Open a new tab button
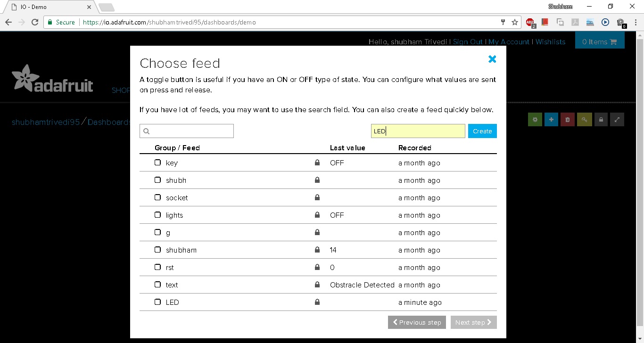The image size is (644, 343). [x=107, y=7]
